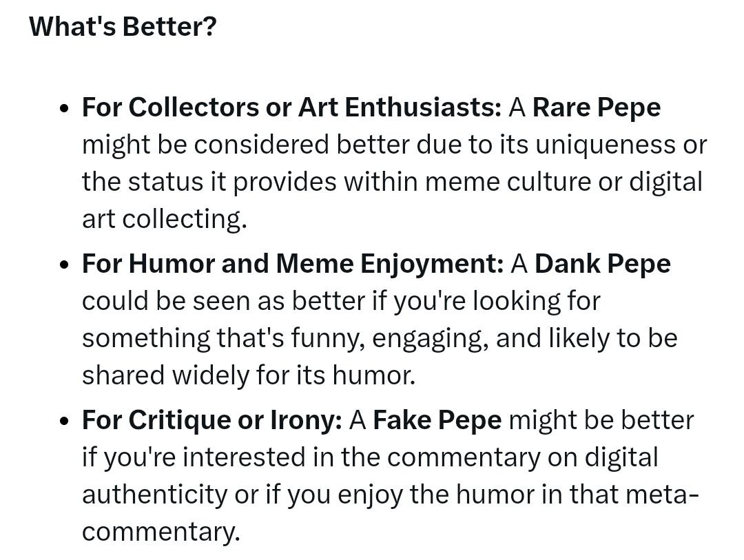Select bold text "For Collectors or Art Enthusiasts:"
Image resolution: width=744 pixels, height=560 pixels.
(292, 107)
